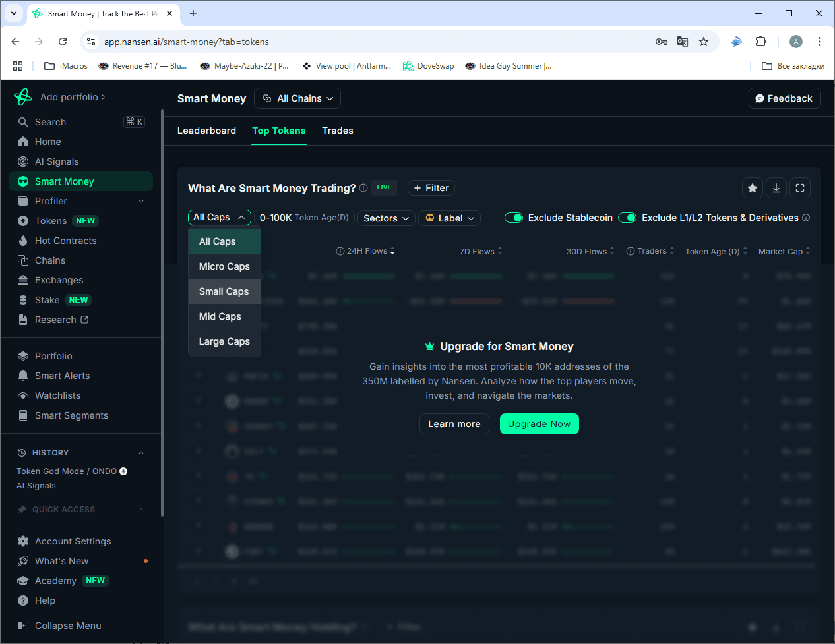Click the Upgrade Now button

pyautogui.click(x=540, y=424)
